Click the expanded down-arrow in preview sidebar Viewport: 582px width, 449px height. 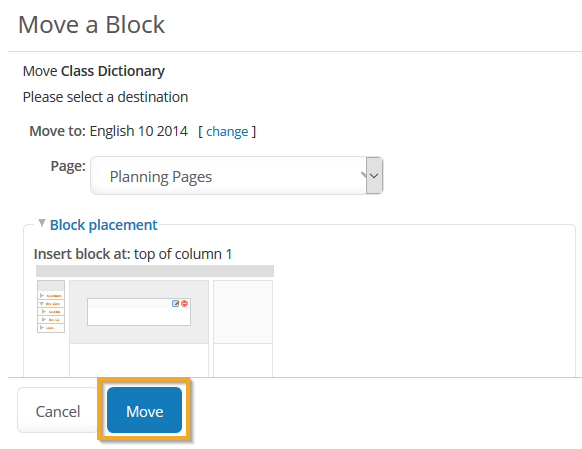click(x=42, y=304)
